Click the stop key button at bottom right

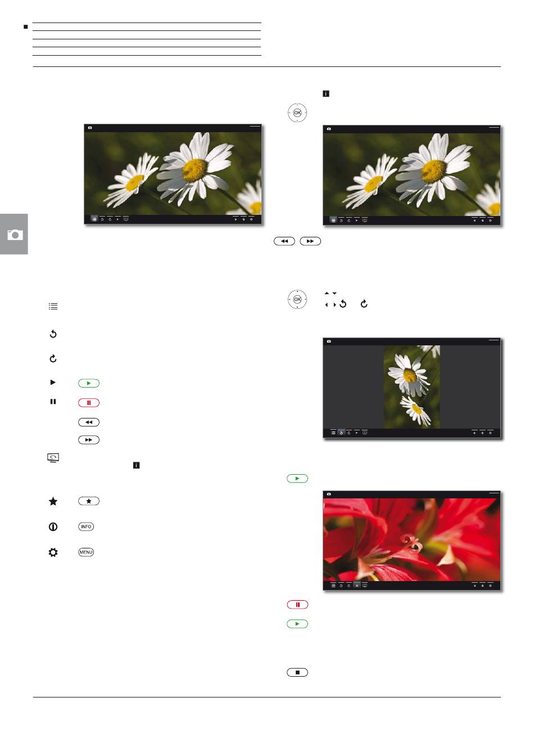click(x=297, y=672)
